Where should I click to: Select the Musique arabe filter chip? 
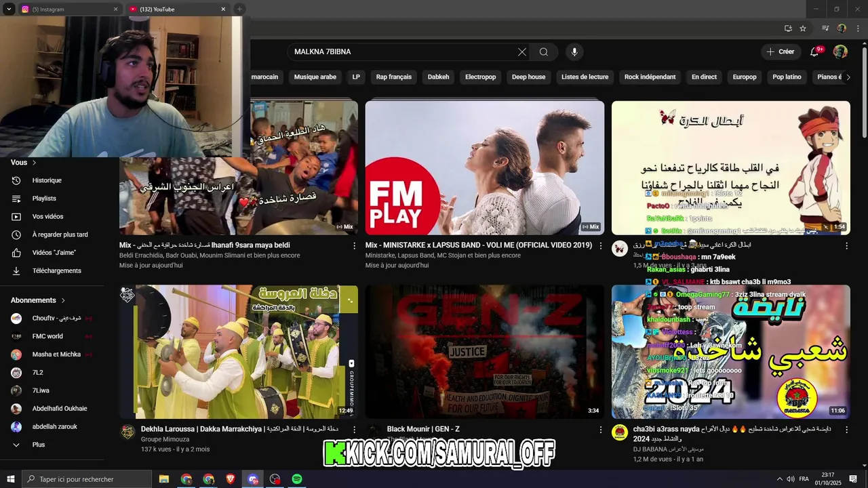pos(315,77)
